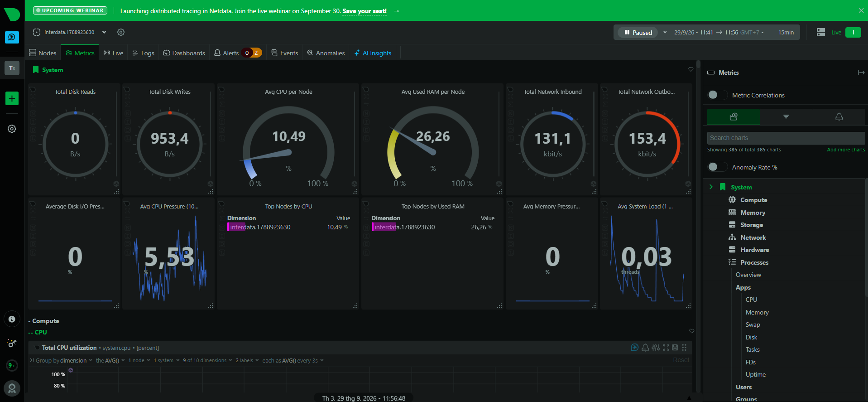Click the Paused playback button
Image resolution: width=868 pixels, height=402 pixels.
pyautogui.click(x=638, y=33)
